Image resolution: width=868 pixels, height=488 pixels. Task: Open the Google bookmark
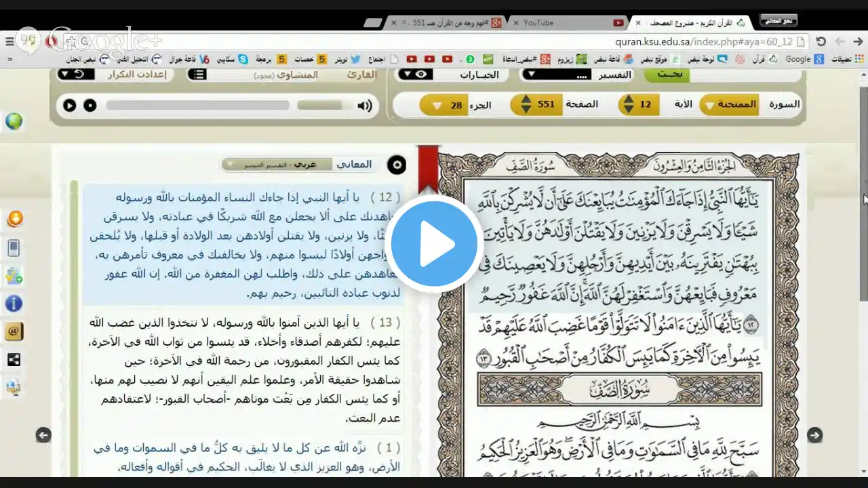click(x=805, y=59)
